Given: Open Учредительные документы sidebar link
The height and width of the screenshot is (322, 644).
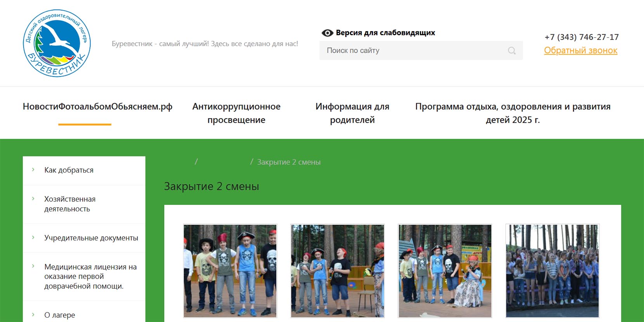Looking at the screenshot, I should [91, 238].
